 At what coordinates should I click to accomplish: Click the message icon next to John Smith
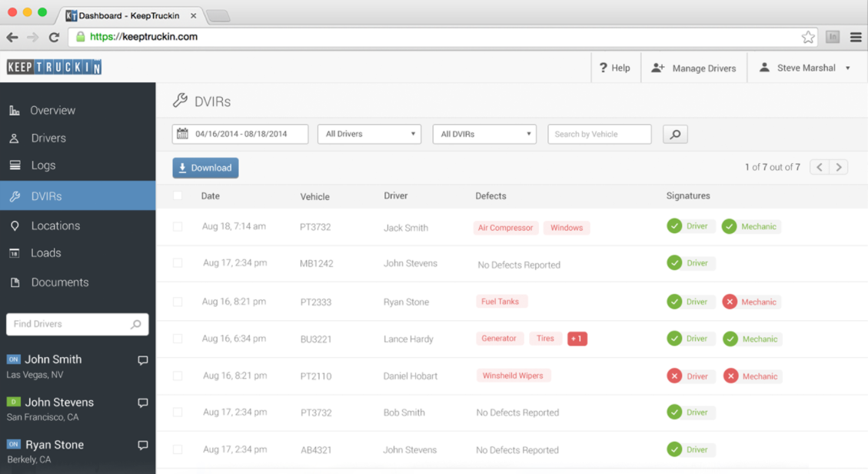click(142, 360)
